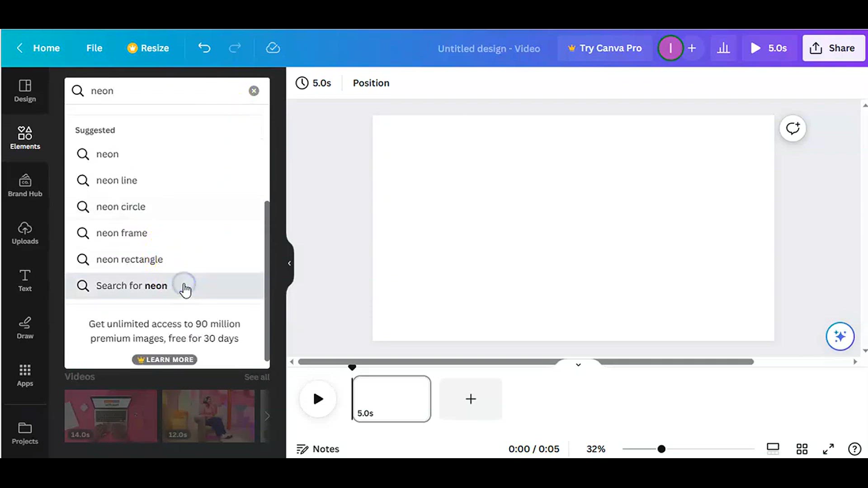Open the Share menu
Viewport: 868px width, 488px height.
pos(833,48)
